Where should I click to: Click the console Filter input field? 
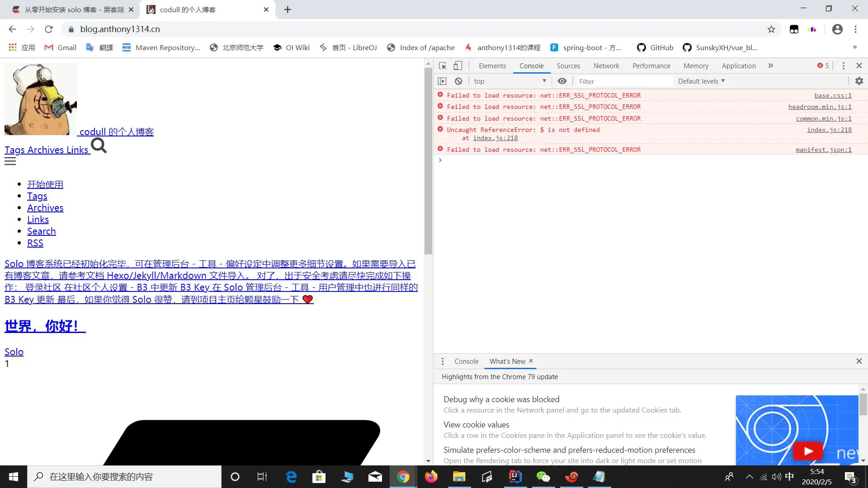[x=624, y=82]
